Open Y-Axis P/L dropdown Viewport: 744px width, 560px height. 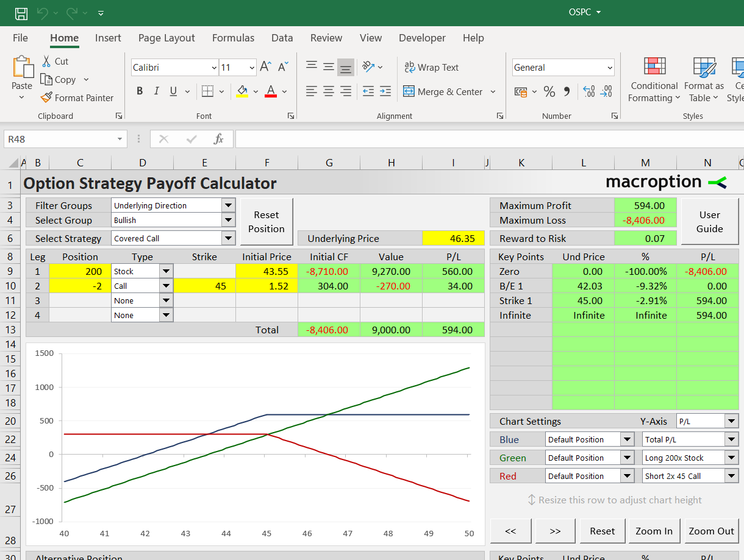732,421
